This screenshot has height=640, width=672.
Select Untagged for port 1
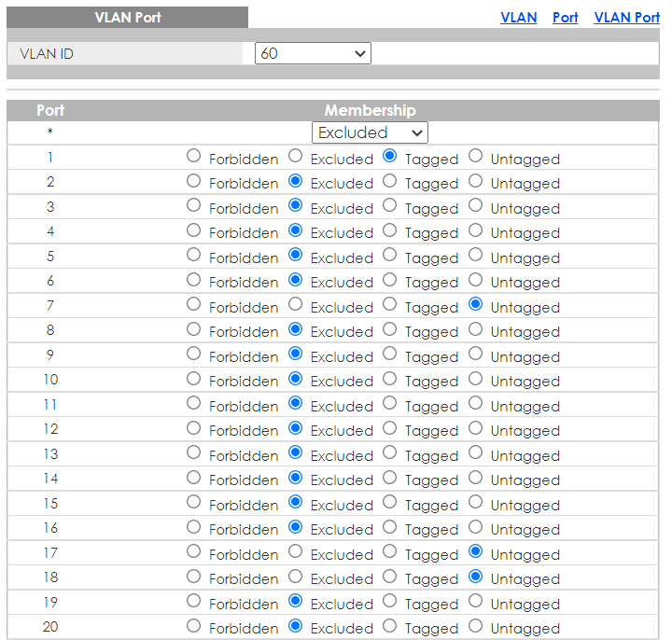475,156
